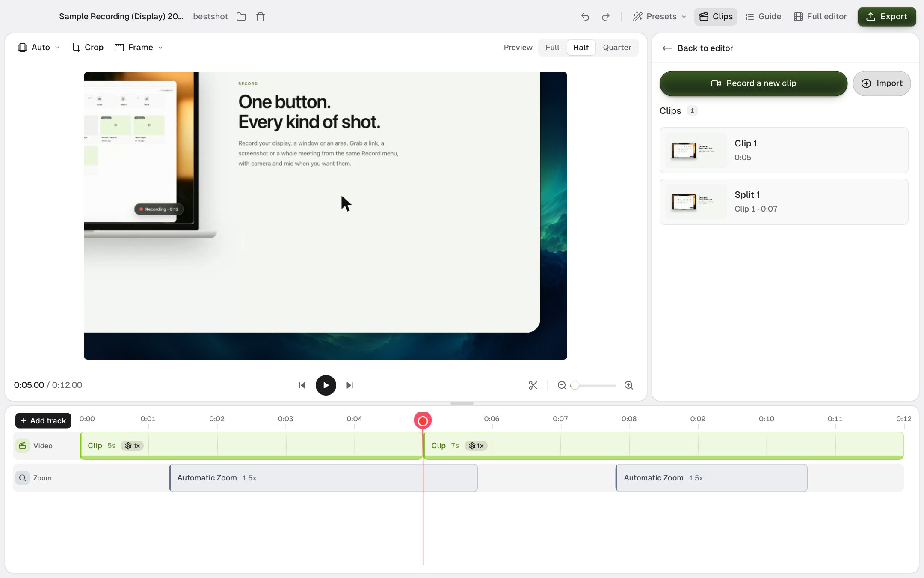Click the panel resize handle above timeline

tap(462, 403)
